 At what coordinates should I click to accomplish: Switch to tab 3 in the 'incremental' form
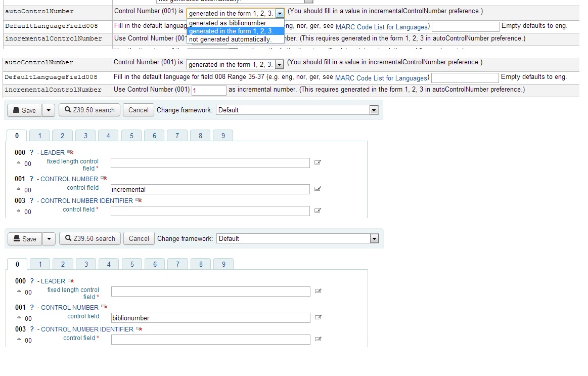[85, 136]
